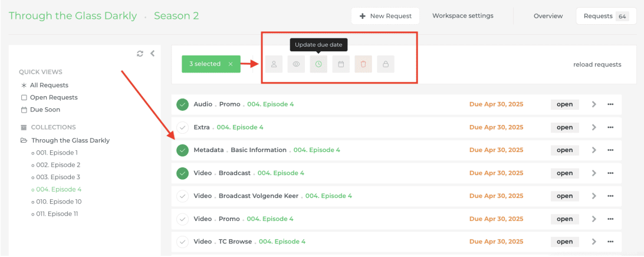Expand the Metadata Basic Information row chevron
The image size is (644, 257).
pos(594,150)
